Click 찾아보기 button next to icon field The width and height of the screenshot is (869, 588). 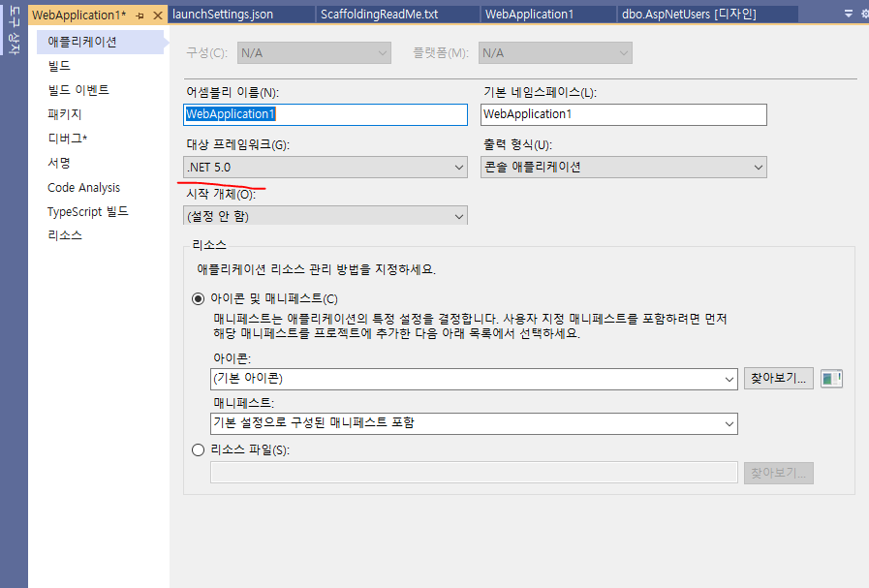point(779,379)
